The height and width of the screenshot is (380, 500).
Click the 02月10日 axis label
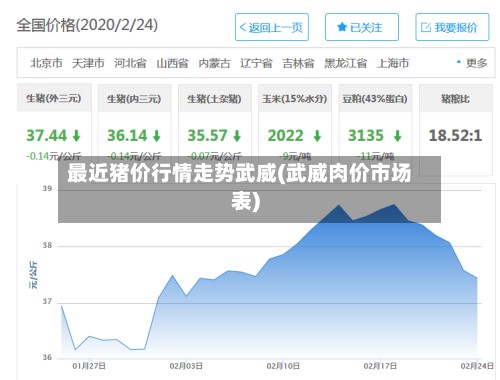click(283, 366)
